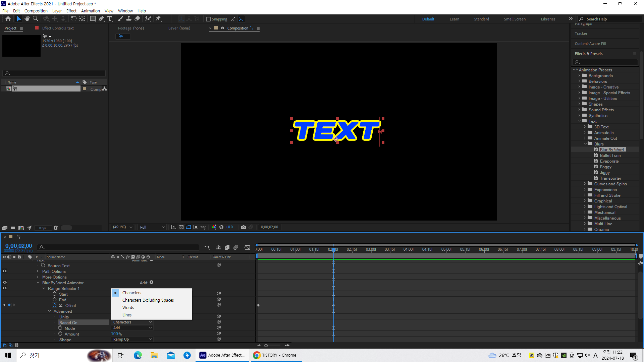Create a new folder in Project panel

pyautogui.click(x=13, y=228)
